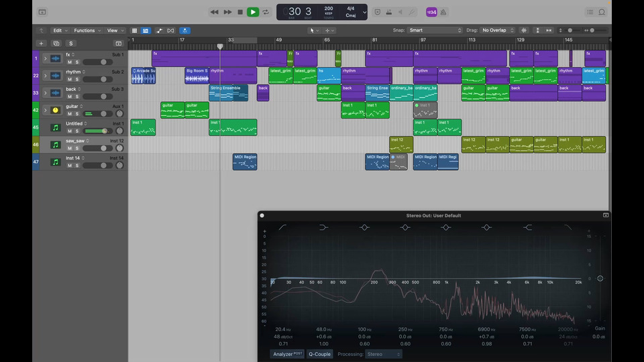This screenshot has width=644, height=362.
Task: Mute the rhythm track
Action: click(x=69, y=79)
